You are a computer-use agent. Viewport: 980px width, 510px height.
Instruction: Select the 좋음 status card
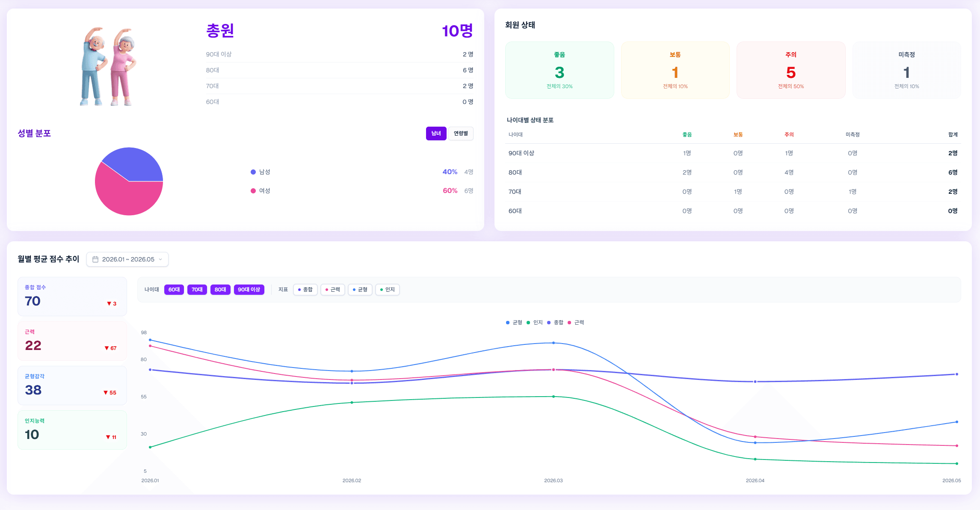point(560,70)
